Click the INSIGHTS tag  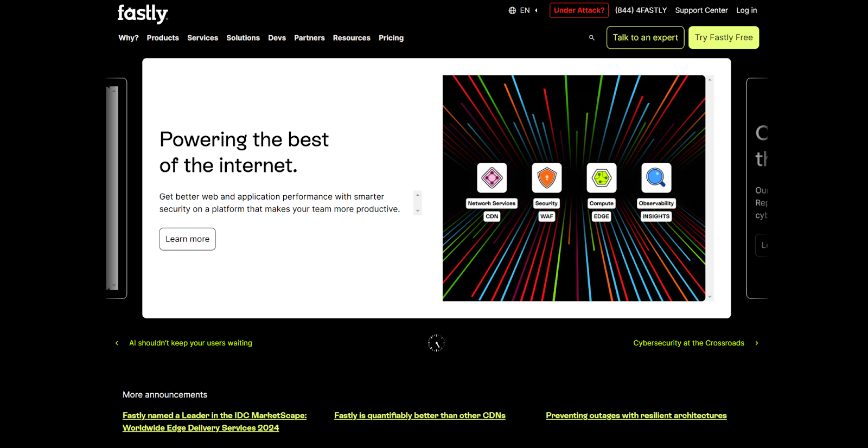coord(656,216)
